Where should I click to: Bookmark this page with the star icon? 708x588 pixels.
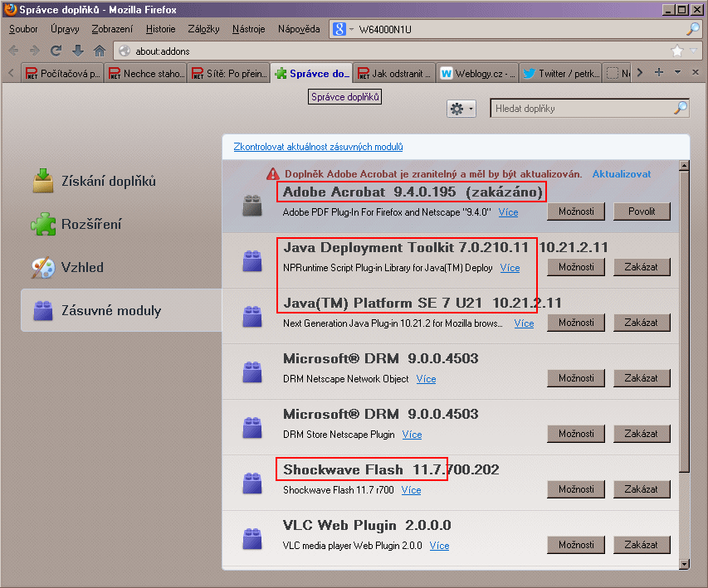pos(676,51)
